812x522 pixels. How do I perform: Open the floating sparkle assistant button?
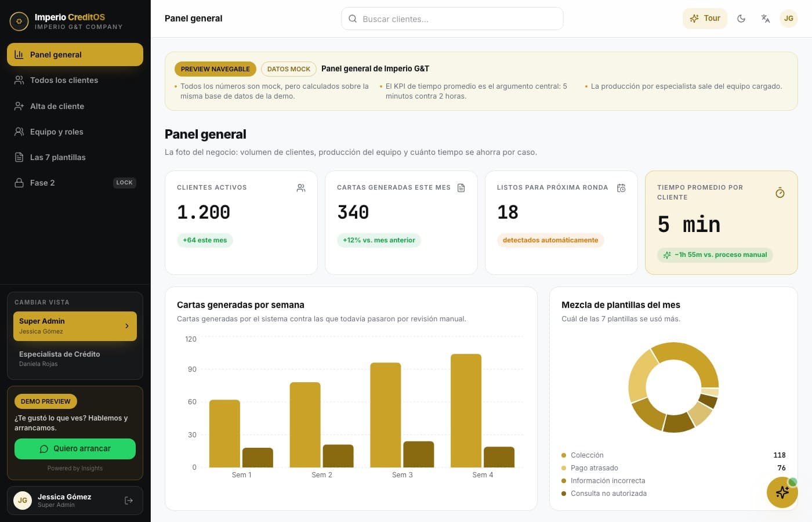(x=782, y=492)
